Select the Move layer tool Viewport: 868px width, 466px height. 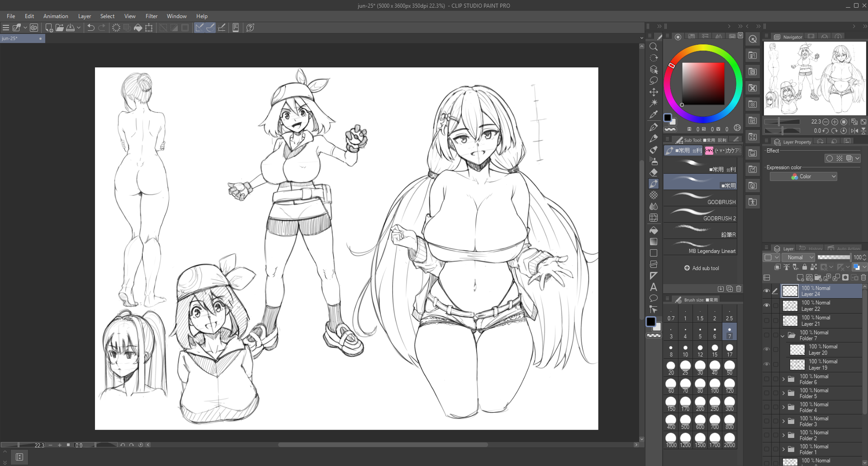[x=654, y=92]
